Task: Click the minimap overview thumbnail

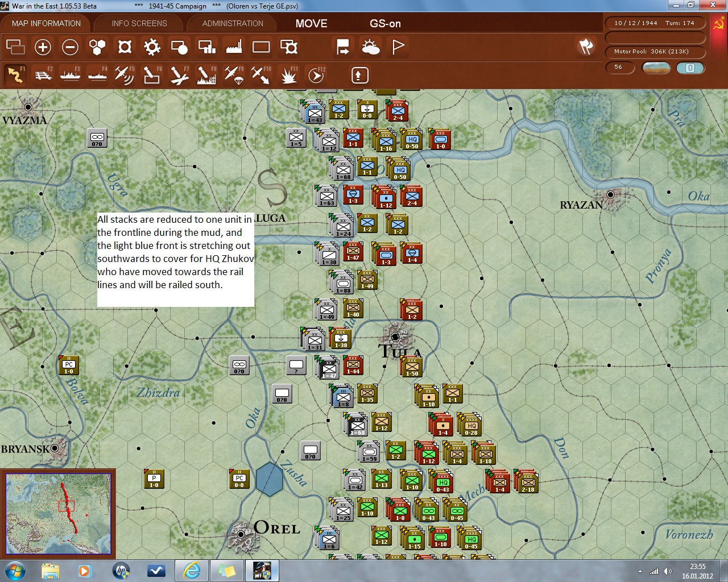Action: point(58,513)
